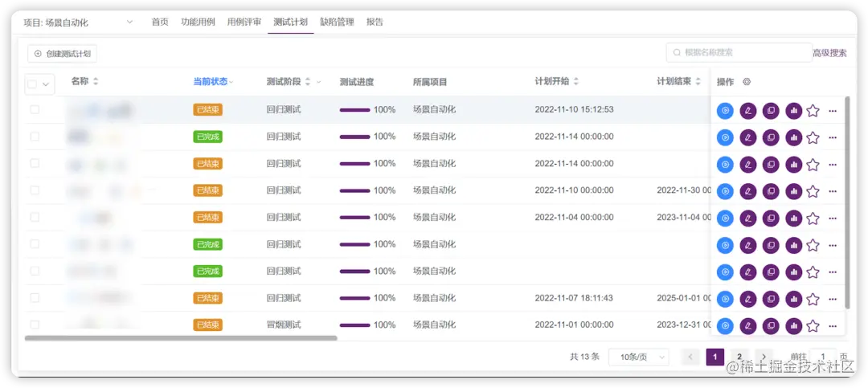Screen dimensions: 868x388
Task: Expand the selection chevron beside header checkbox
Action: pos(46,84)
